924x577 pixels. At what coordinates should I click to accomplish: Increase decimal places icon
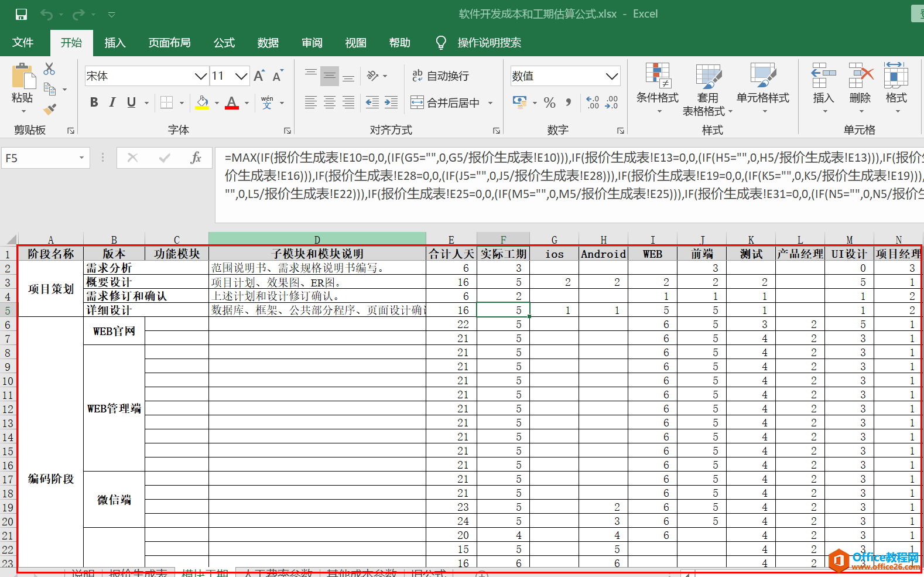593,103
